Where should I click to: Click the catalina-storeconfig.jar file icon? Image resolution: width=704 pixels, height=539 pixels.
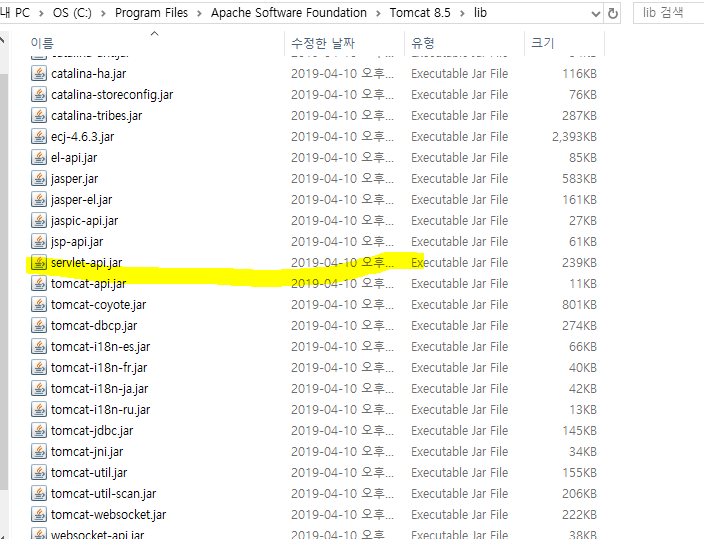(x=39, y=94)
